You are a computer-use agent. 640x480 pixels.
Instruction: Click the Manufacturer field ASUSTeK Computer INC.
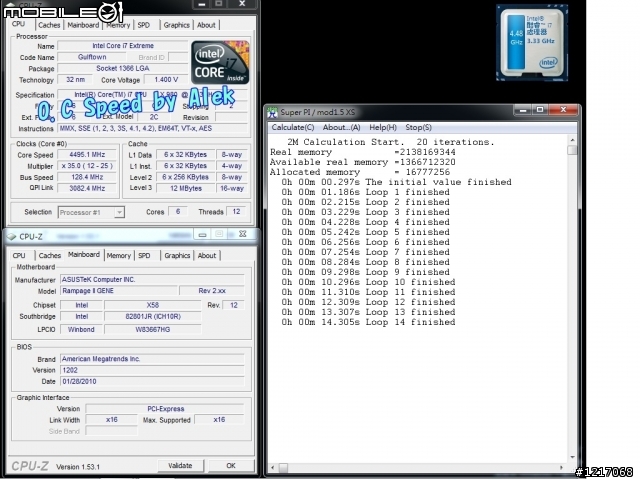point(152,280)
